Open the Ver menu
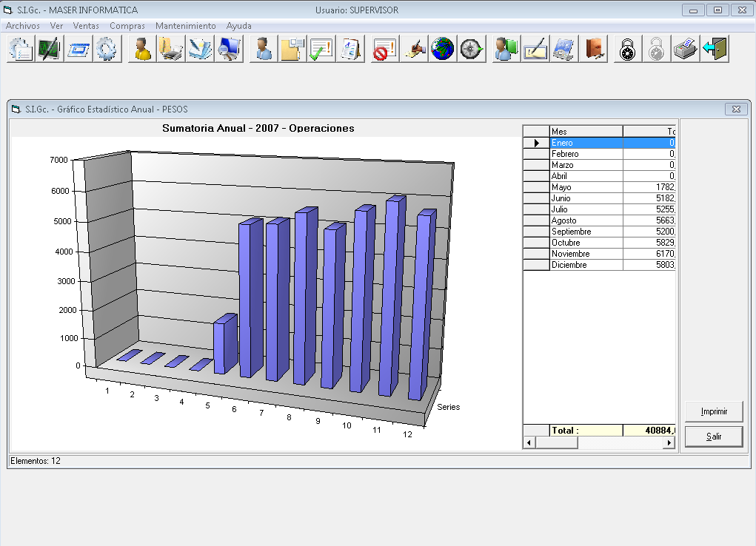The image size is (756, 546). [x=56, y=26]
